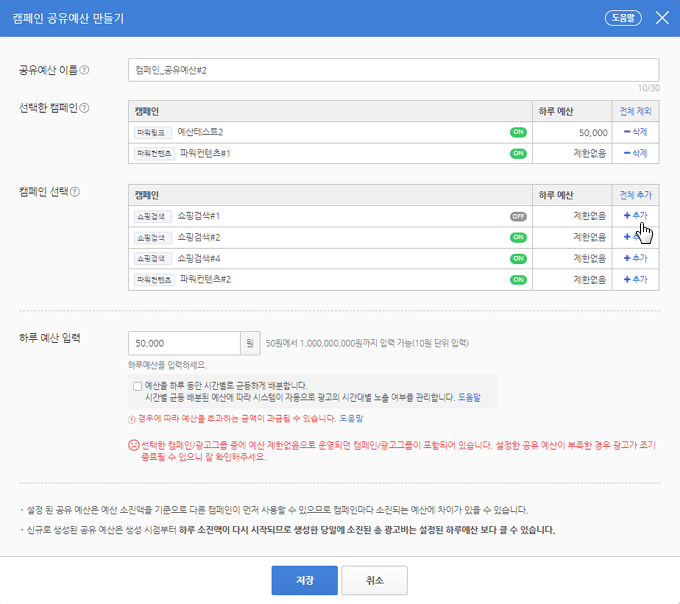Click help icon next to 캠페인 선택

tap(75, 191)
